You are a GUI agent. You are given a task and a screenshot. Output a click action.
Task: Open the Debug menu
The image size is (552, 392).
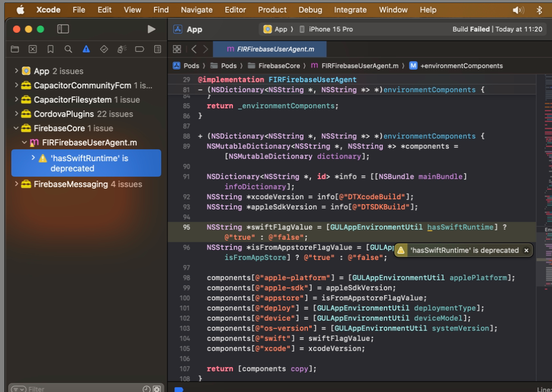[310, 10]
